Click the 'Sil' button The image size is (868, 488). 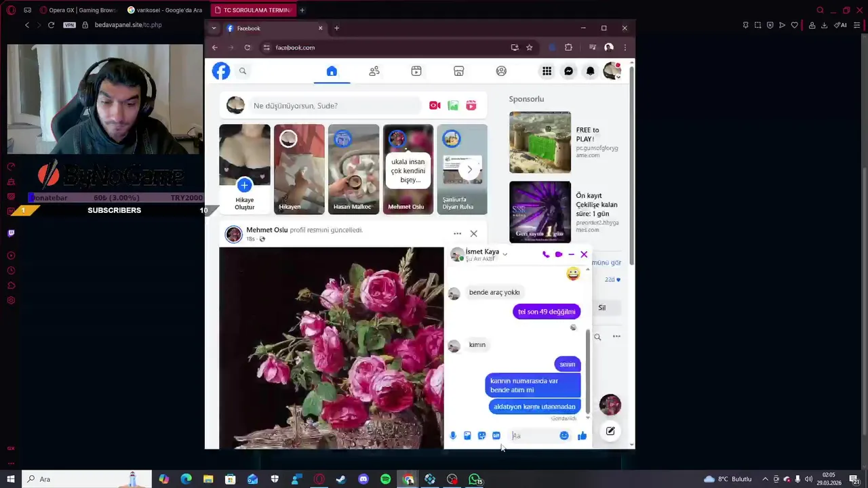601,308
